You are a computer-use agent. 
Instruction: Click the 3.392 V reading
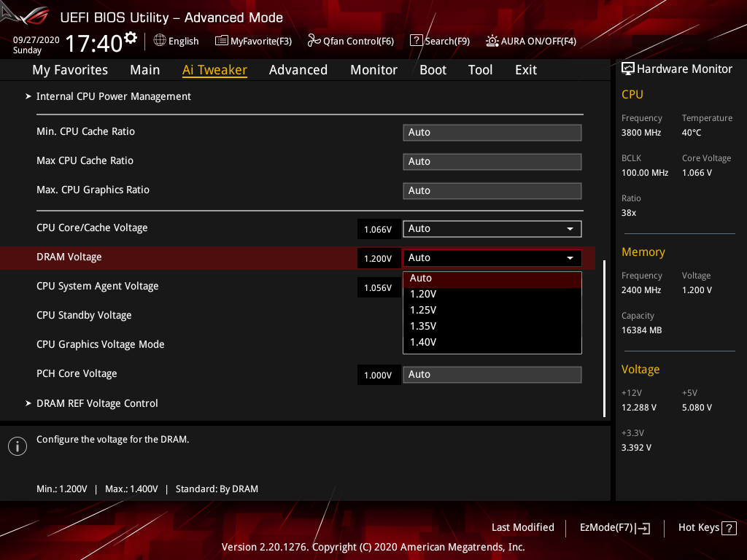coord(636,448)
